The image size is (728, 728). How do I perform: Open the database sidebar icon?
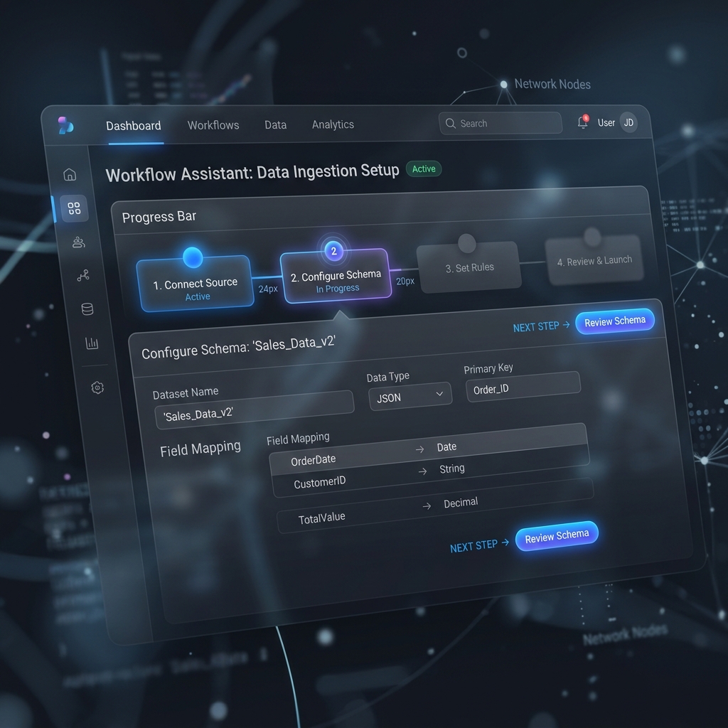pyautogui.click(x=87, y=309)
